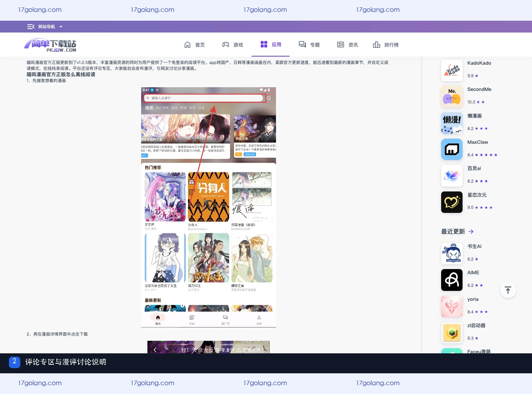Click the chat bubbles icon beside 专题
This screenshot has height=394, width=532.
[302, 45]
